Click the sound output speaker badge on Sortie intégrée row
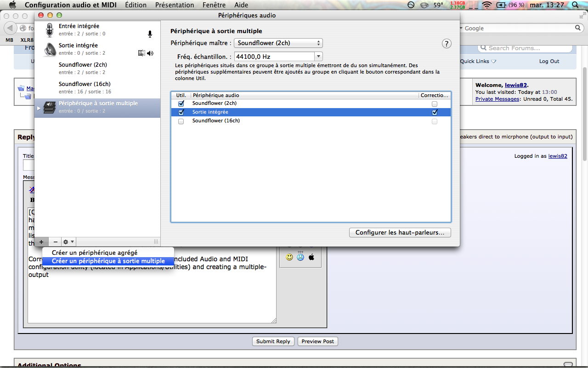Image resolution: width=588 pixels, height=368 pixels. point(150,53)
